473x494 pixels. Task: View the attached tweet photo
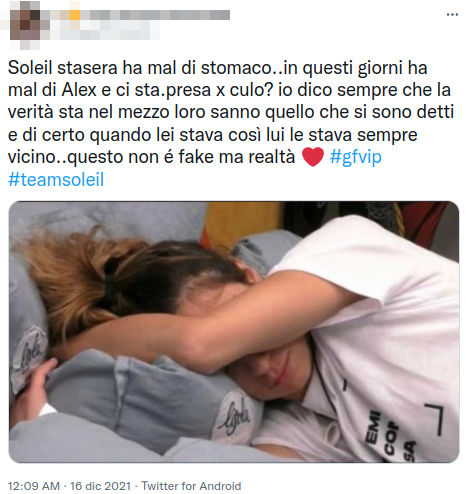pyautogui.click(x=234, y=332)
